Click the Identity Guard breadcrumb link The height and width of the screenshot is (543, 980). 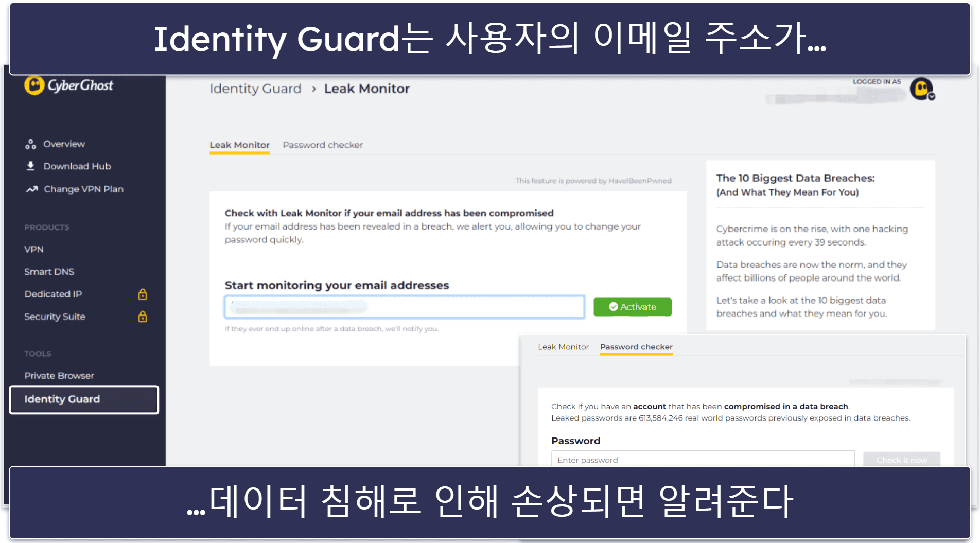(255, 89)
